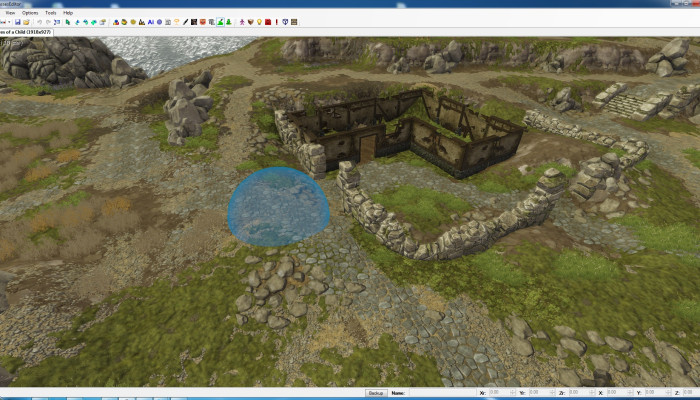Click the undo arrow icon
This screenshot has height=400, width=700.
point(40,22)
